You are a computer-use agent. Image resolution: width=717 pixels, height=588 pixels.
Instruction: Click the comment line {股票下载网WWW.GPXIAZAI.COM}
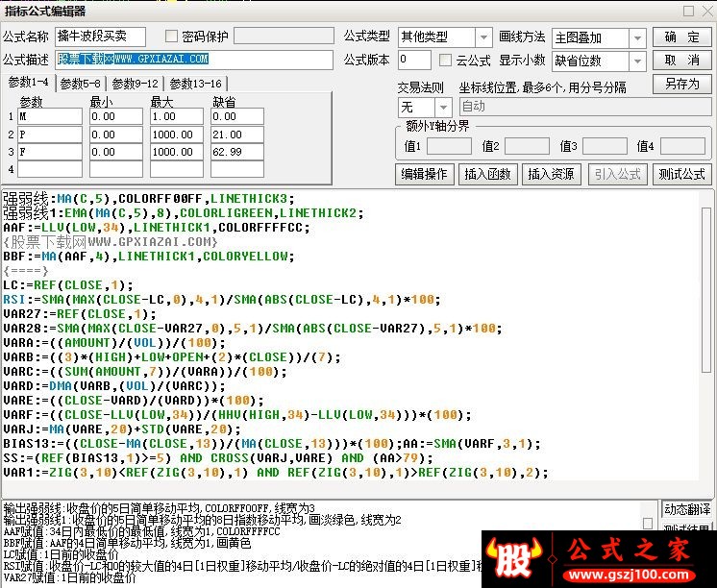[x=111, y=241]
